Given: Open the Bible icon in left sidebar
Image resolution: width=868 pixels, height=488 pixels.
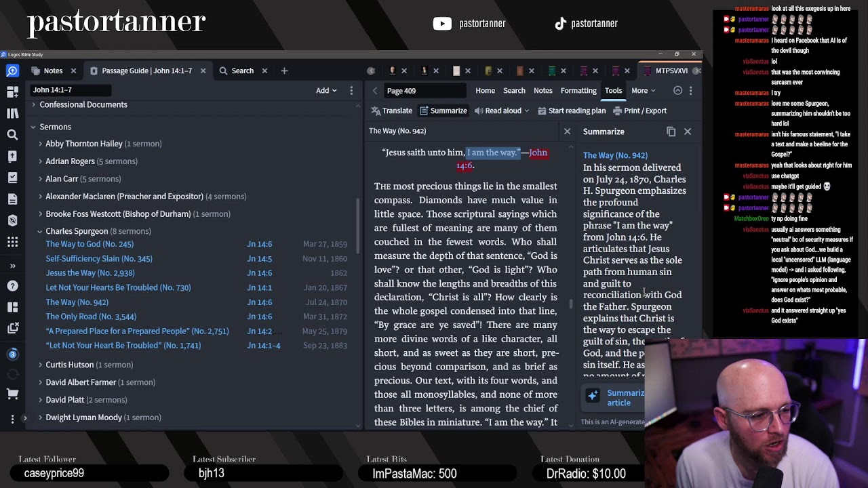Looking at the screenshot, I should coord(12,157).
